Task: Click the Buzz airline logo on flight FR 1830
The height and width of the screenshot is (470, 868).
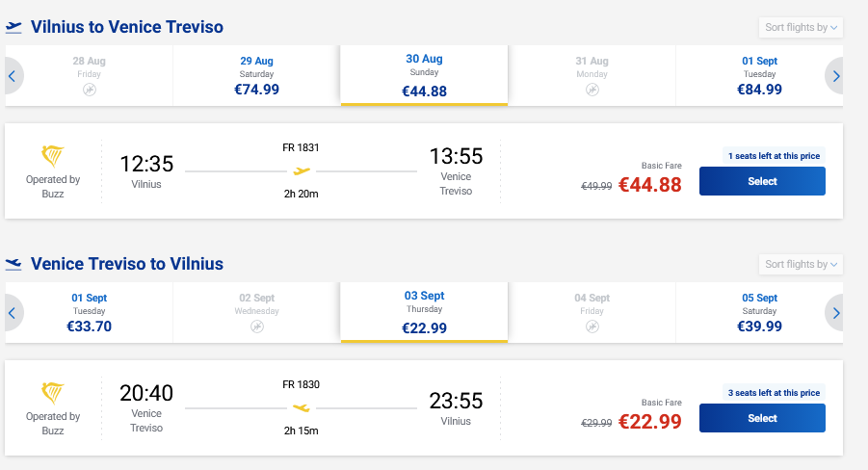Action: [53, 393]
